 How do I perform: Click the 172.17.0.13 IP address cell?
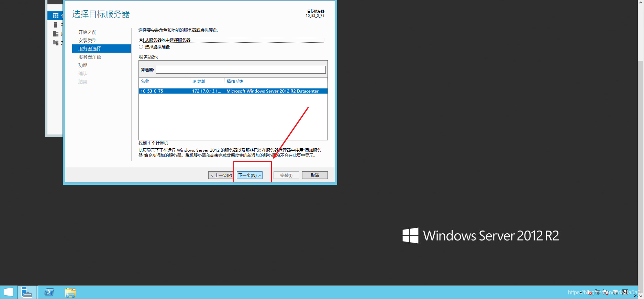[207, 91]
